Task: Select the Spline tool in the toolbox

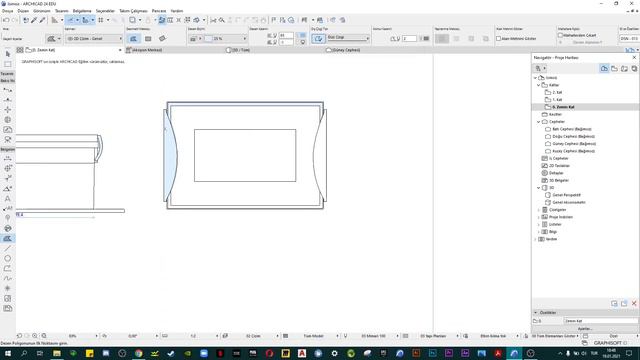Action: (8, 278)
